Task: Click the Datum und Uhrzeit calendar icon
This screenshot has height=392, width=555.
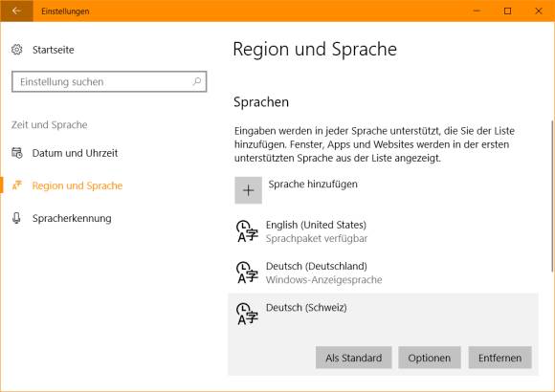Action: [x=16, y=153]
